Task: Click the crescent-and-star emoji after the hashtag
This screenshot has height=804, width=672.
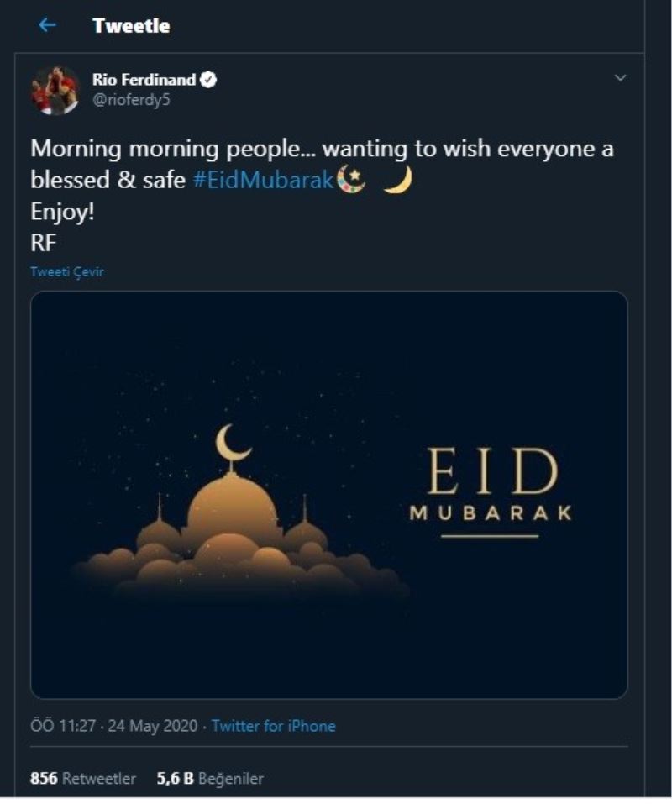Action: tap(351, 181)
